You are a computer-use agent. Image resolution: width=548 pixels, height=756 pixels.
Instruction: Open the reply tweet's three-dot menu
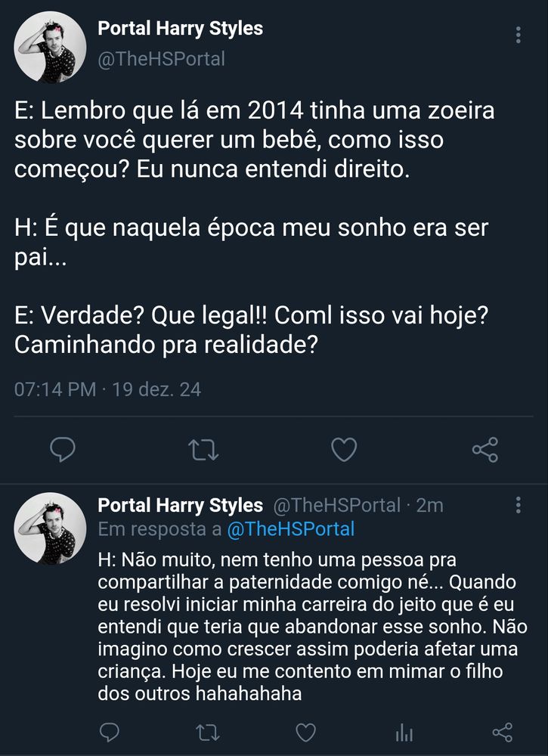pyautogui.click(x=518, y=505)
